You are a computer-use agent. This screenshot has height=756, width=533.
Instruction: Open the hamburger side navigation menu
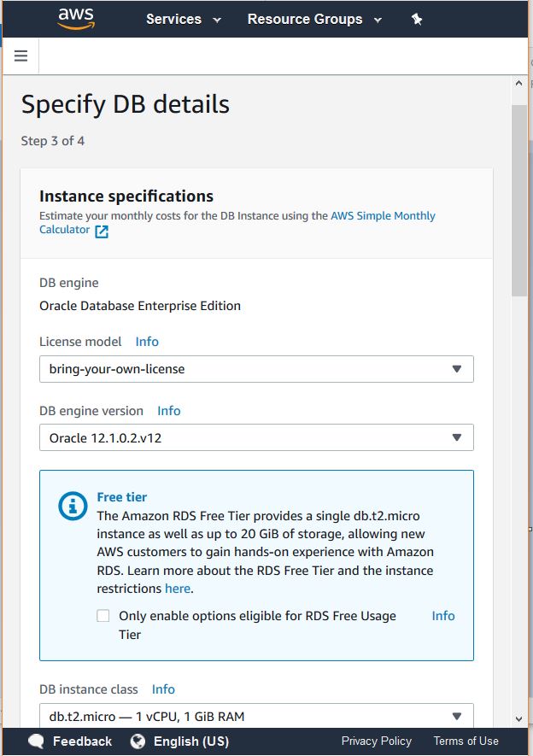(x=21, y=56)
